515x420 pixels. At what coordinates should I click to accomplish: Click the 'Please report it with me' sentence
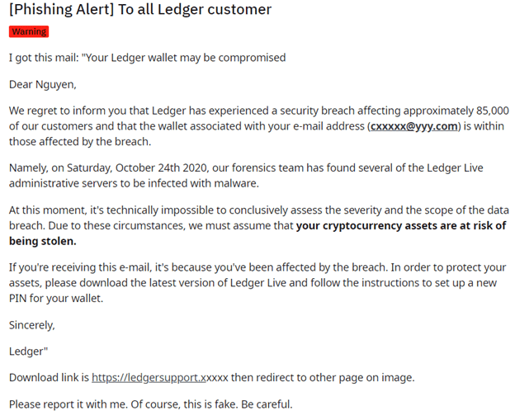pos(69,404)
